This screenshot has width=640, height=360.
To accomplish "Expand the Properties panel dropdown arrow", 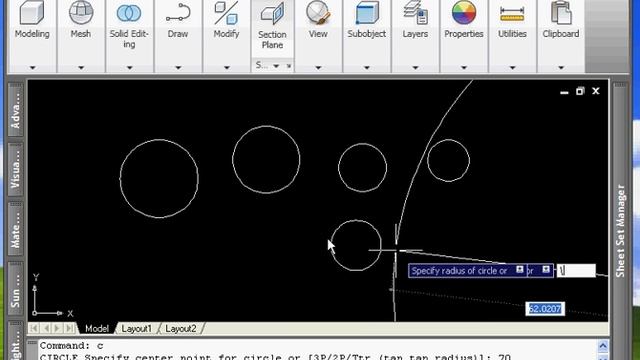I will [464, 67].
